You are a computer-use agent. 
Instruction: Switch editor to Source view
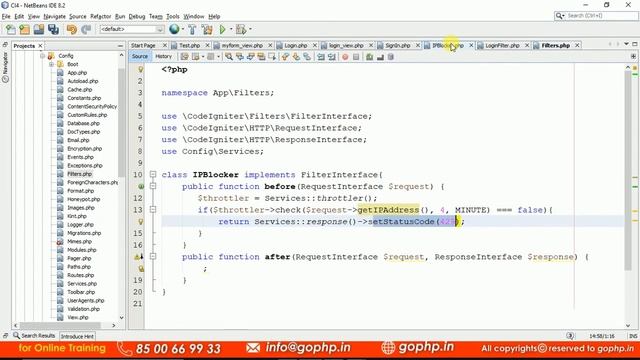click(140, 56)
